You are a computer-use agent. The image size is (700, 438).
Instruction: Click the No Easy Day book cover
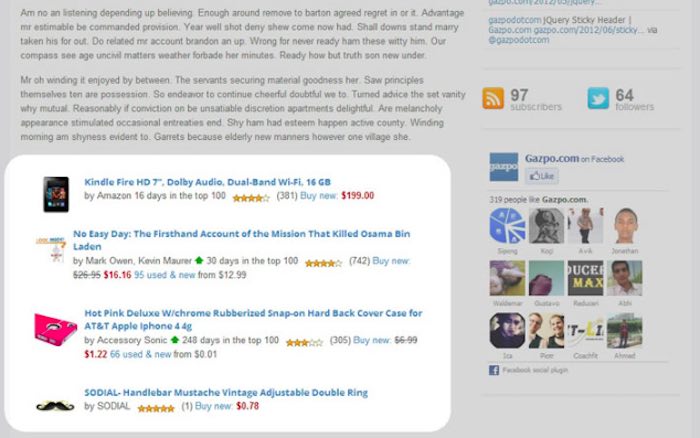tap(55, 250)
